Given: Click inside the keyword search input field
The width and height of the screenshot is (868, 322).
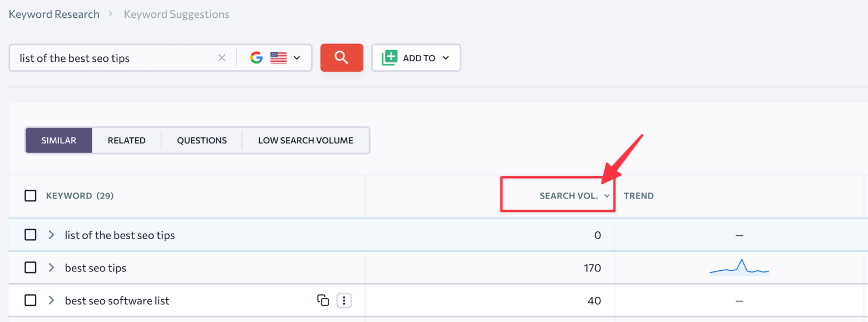Looking at the screenshot, I should click(111, 57).
